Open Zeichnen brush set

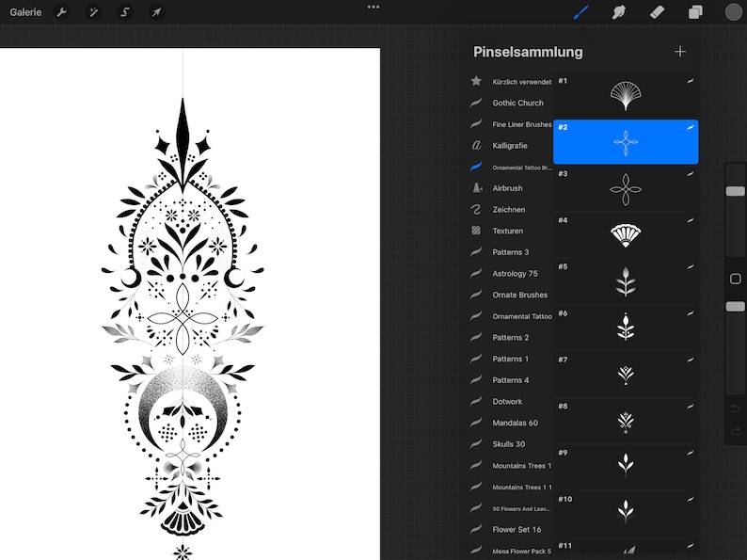click(510, 209)
